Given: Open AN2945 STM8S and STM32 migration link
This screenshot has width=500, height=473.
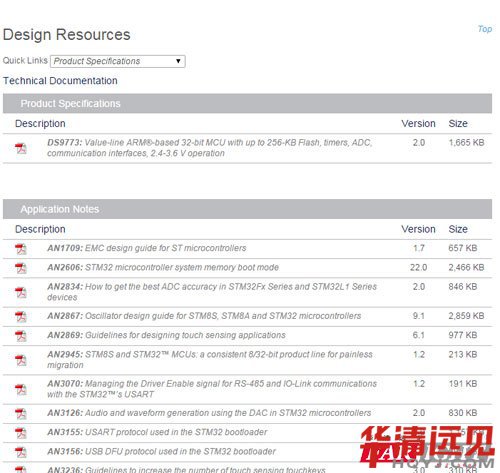Looking at the screenshot, I should [210, 359].
